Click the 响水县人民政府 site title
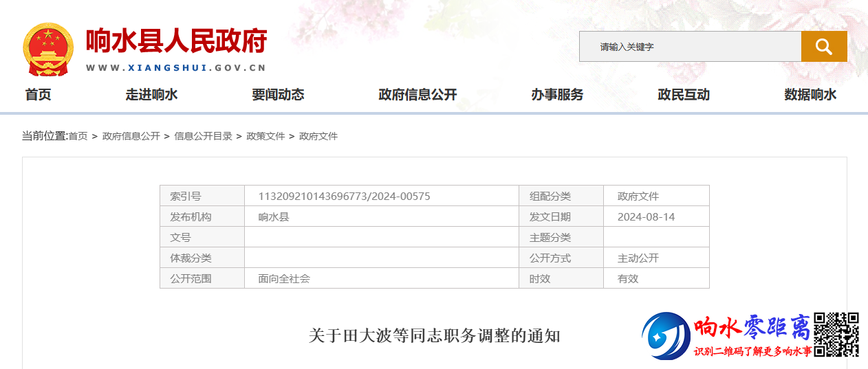The image size is (868, 369). (176, 41)
